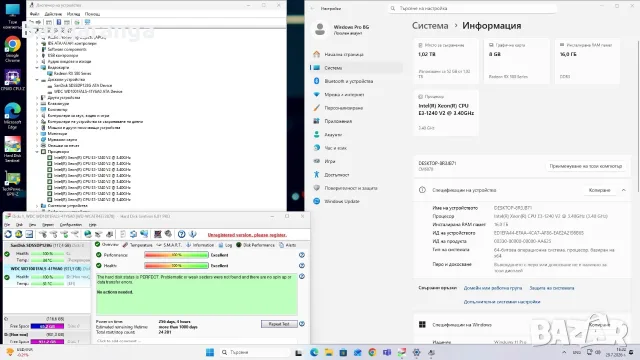The width and height of the screenshot is (640, 360).
Task: Click the user avatar Windows Pro BG
Action: 320,29
